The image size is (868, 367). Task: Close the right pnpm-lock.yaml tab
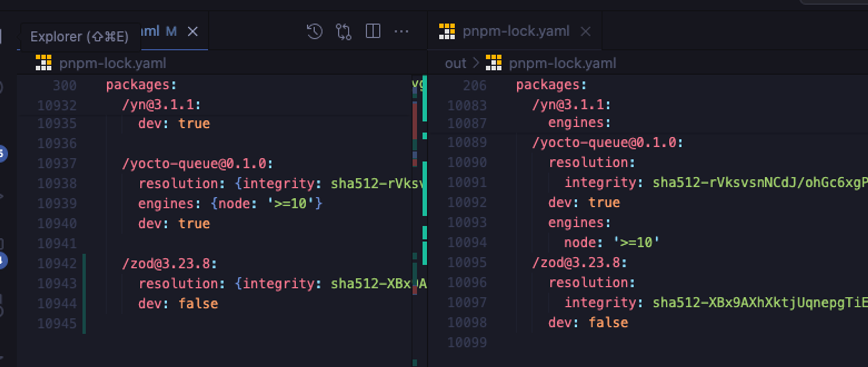[585, 31]
